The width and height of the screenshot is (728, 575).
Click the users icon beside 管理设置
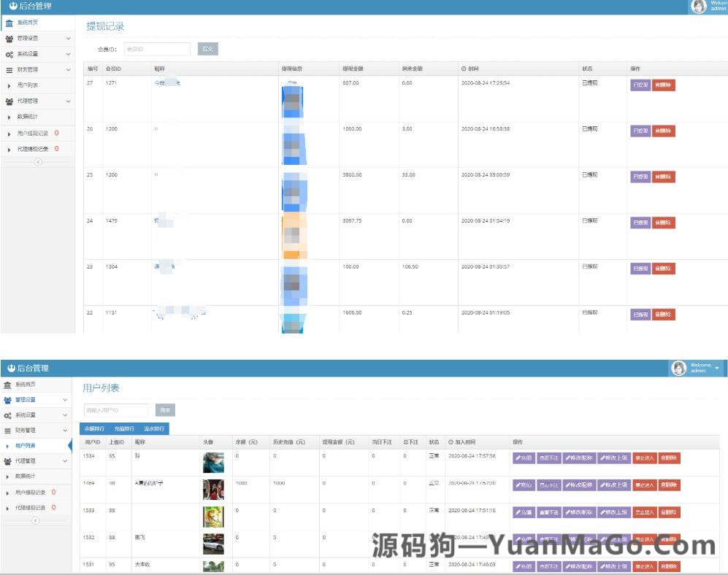click(x=9, y=38)
